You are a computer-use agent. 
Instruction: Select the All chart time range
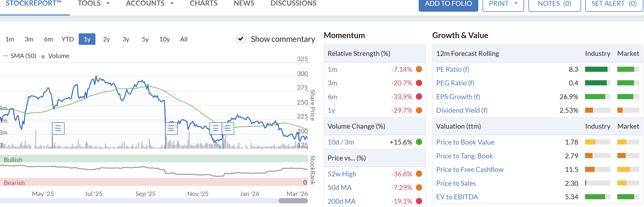point(184,39)
